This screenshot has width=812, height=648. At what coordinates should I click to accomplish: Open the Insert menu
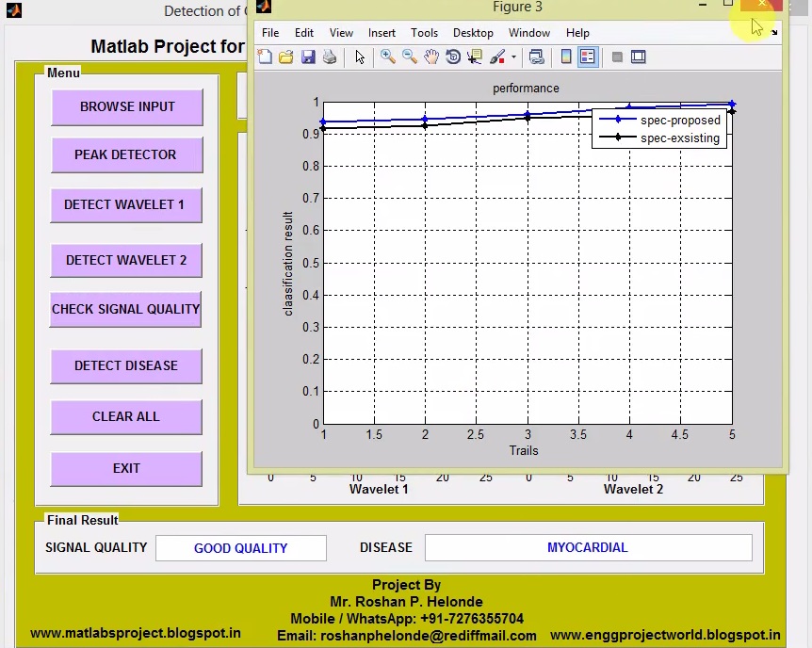tap(382, 32)
